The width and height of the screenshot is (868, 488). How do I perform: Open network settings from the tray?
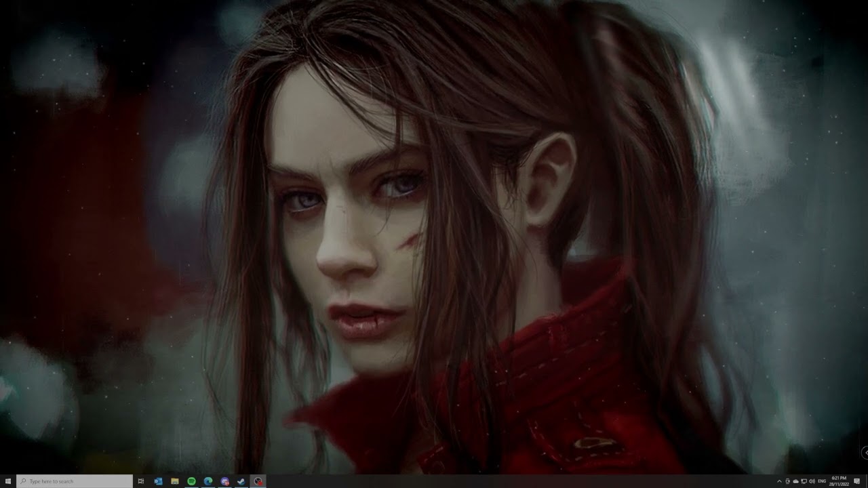tap(804, 481)
